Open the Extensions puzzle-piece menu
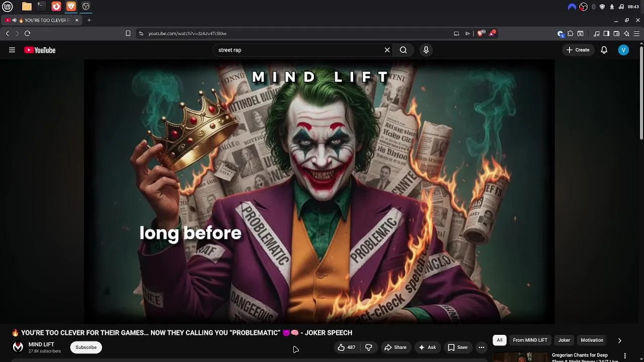Viewport: 644px width, 362px height. pyautogui.click(x=571, y=34)
